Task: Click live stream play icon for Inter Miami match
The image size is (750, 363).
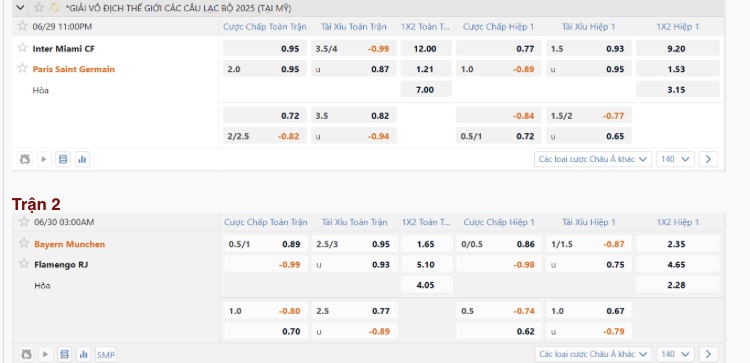Action: click(x=44, y=159)
